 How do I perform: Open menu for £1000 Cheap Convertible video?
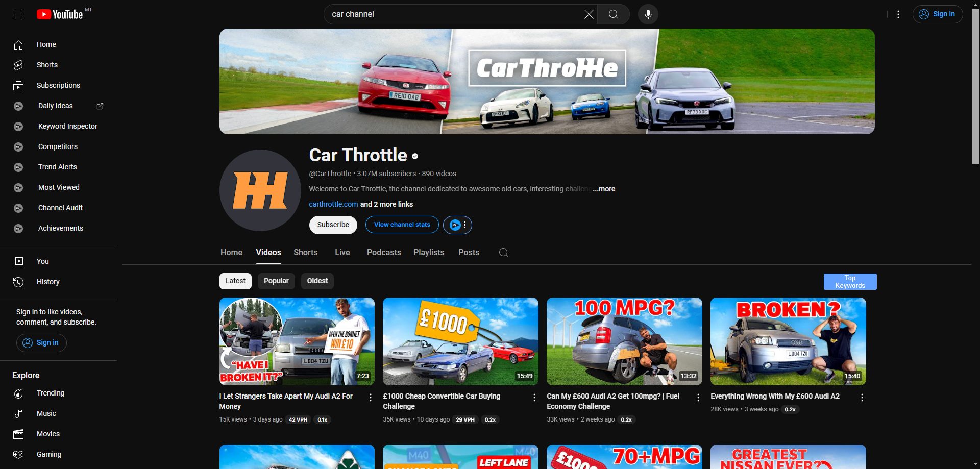tap(534, 398)
